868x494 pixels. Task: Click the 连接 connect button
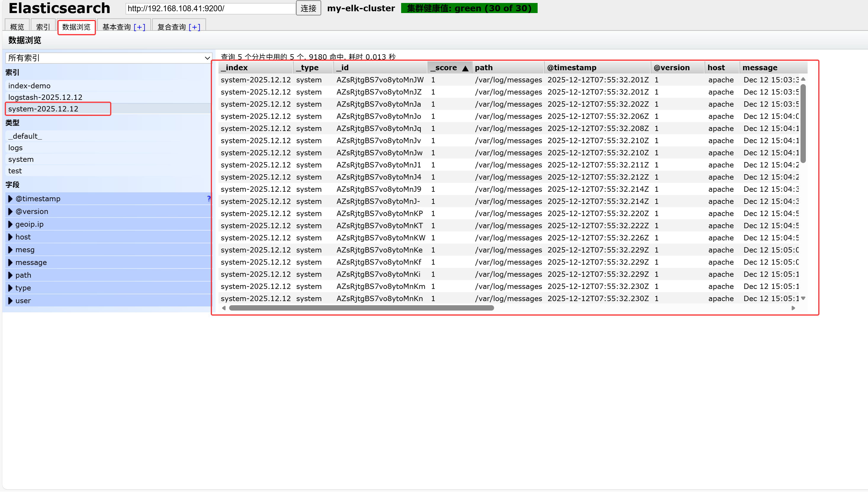click(x=308, y=8)
